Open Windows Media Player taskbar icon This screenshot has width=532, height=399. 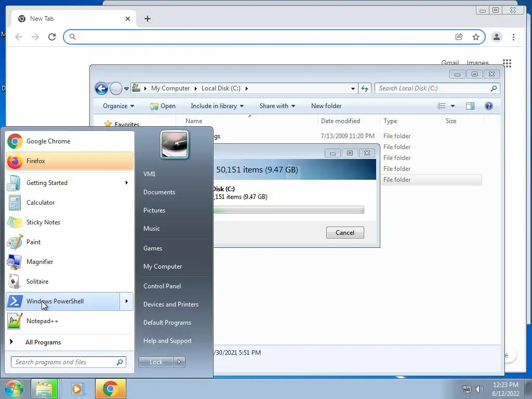click(x=77, y=389)
